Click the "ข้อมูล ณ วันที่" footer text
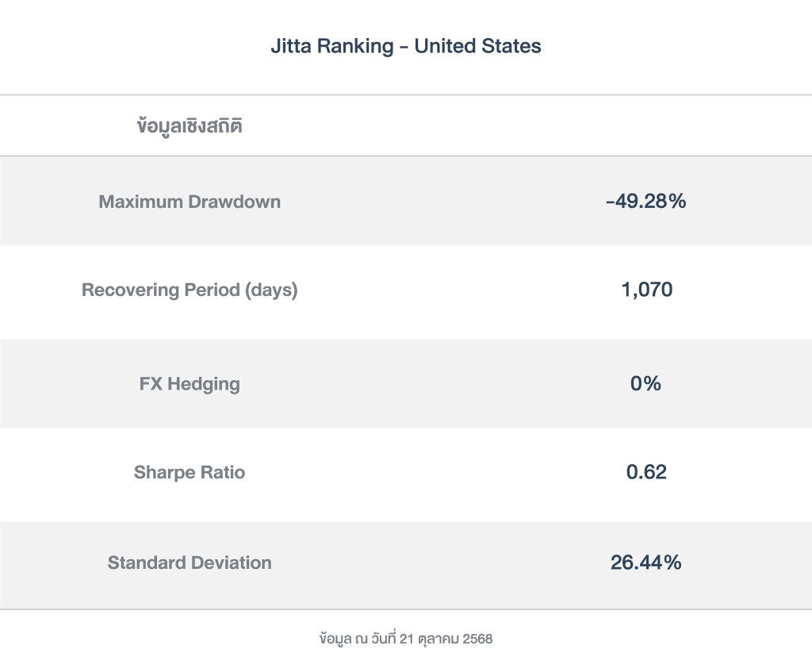812x672 pixels. 357,639
